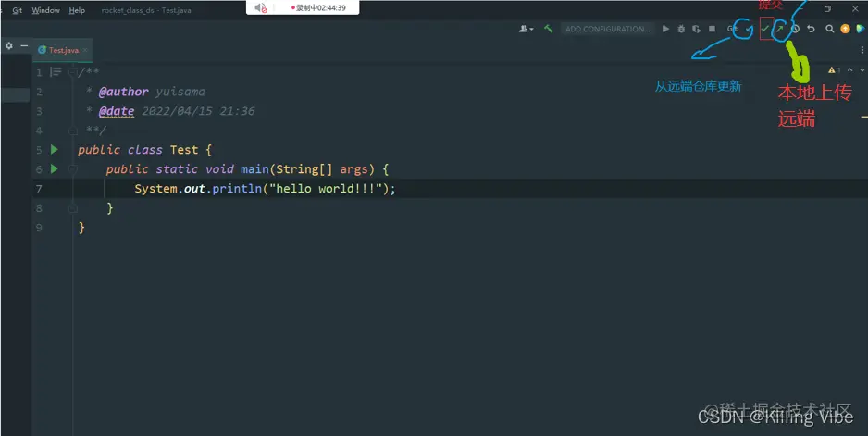Open the user account dropdown
Viewport: 868px width, 436px height.
click(526, 29)
